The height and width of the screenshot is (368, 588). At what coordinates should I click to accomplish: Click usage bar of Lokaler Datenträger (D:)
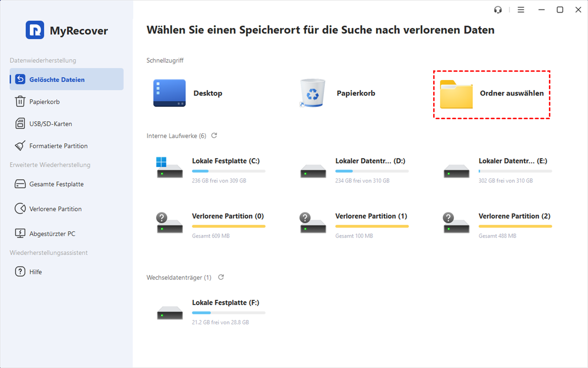(x=371, y=171)
